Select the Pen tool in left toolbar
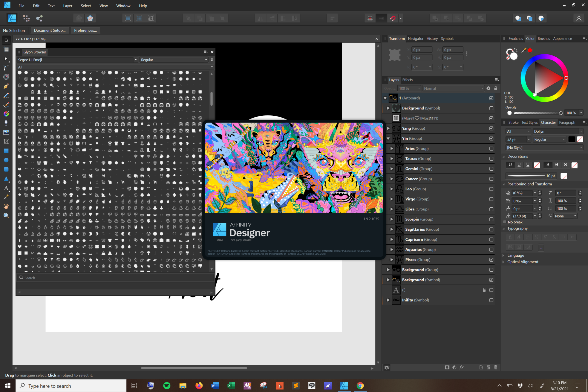Screen dimensions: 588x392 6,86
